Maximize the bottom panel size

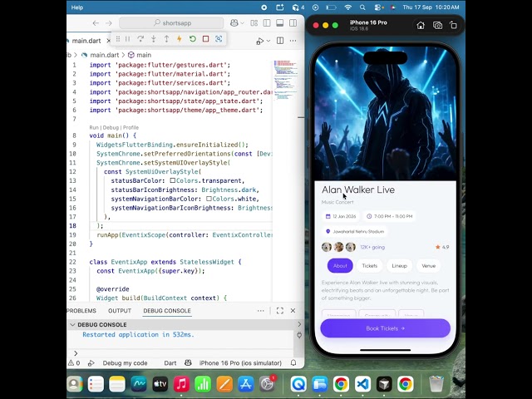point(280,311)
